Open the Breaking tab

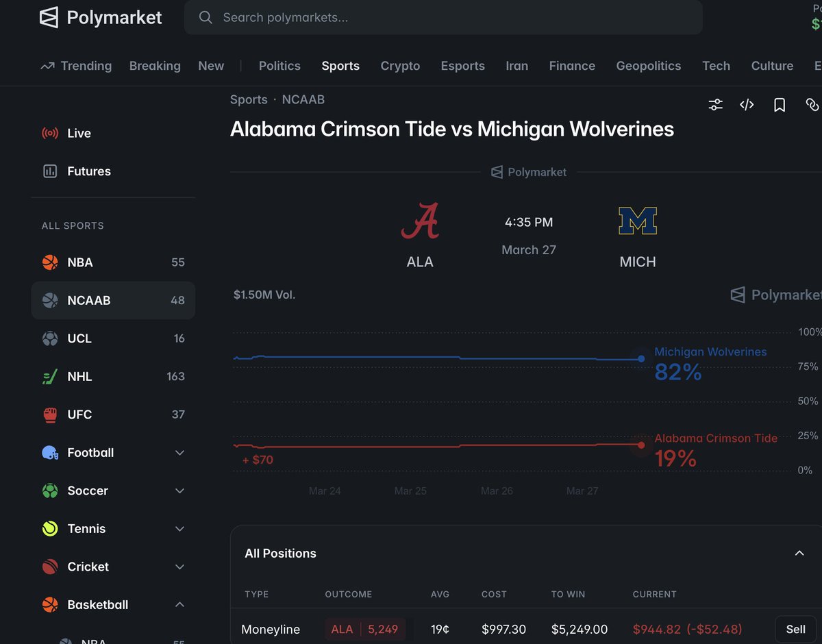pos(155,66)
